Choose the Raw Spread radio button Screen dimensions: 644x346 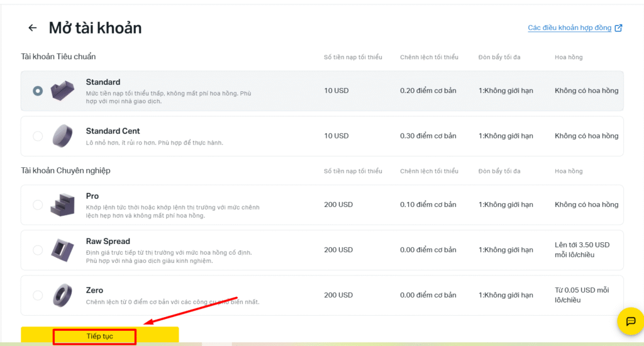[x=38, y=250]
